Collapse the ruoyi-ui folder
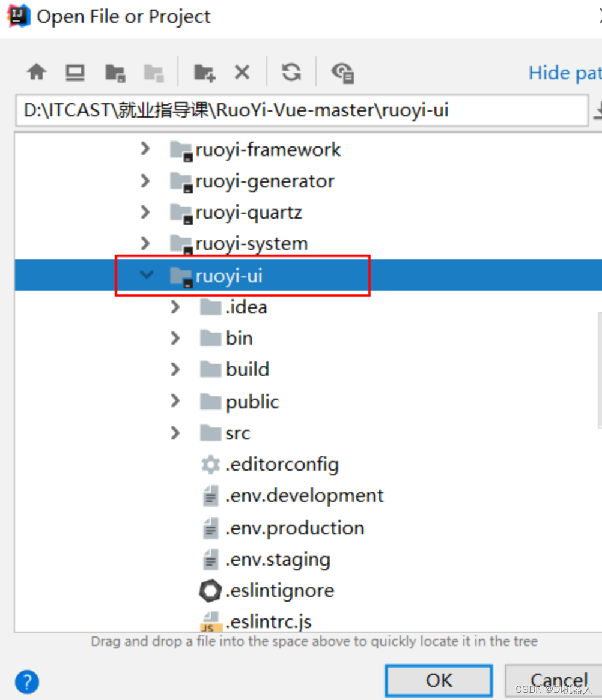The width and height of the screenshot is (602, 700). point(146,275)
